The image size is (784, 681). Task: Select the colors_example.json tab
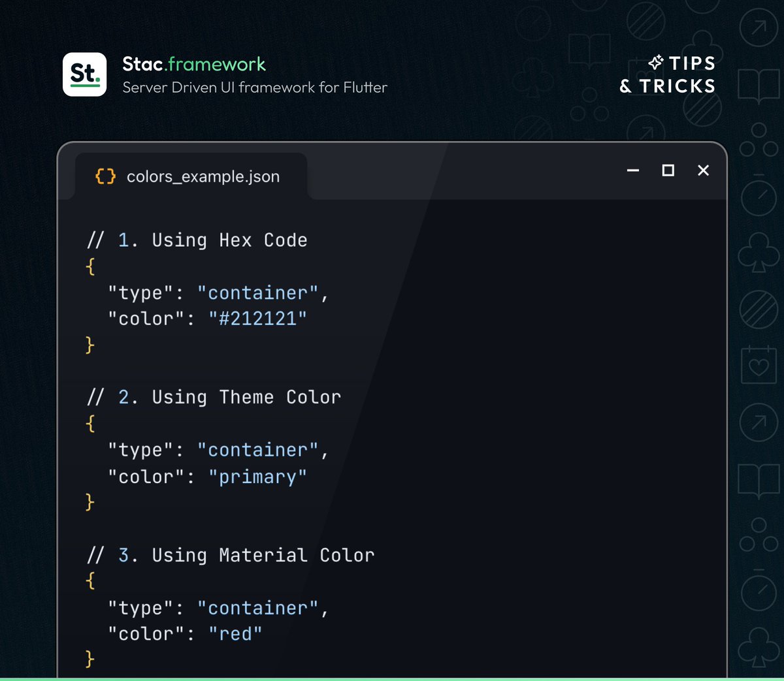[203, 176]
